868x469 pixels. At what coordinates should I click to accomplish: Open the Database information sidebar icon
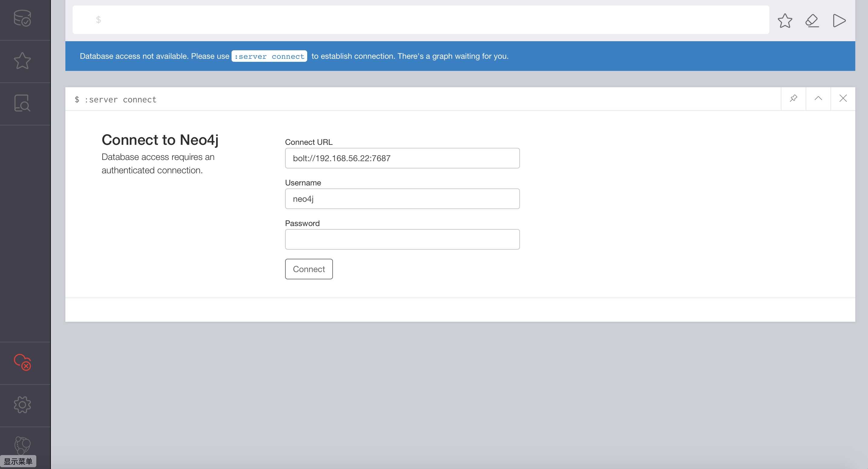(22, 18)
